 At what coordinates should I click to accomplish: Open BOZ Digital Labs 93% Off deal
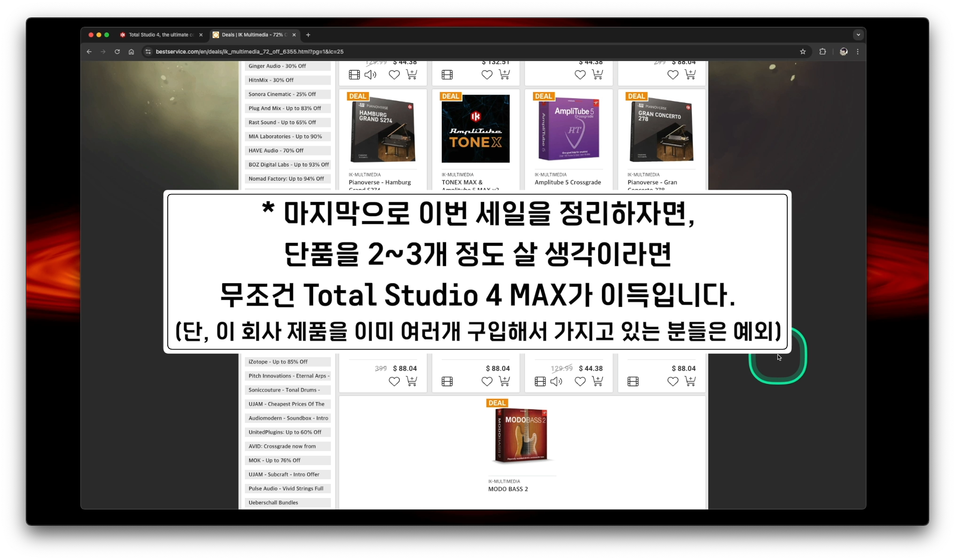click(x=288, y=165)
